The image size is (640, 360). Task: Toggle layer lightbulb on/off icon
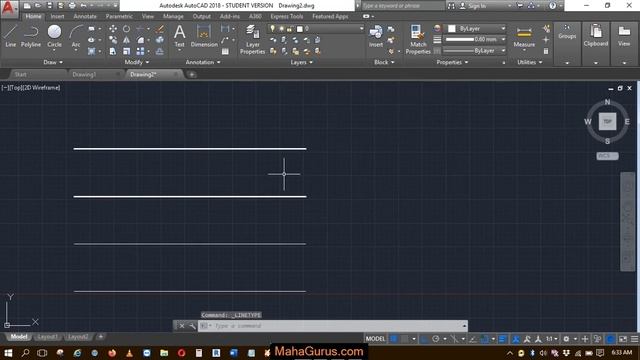(273, 29)
